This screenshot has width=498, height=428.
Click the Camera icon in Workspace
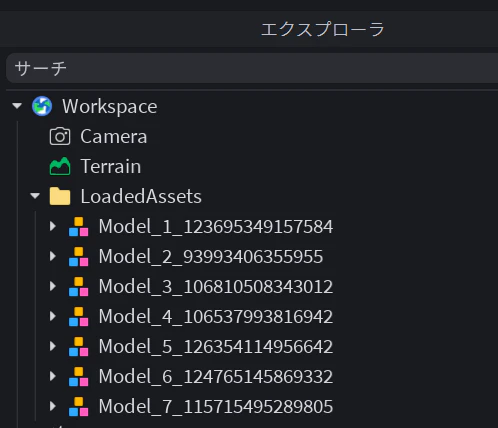pyautogui.click(x=60, y=136)
